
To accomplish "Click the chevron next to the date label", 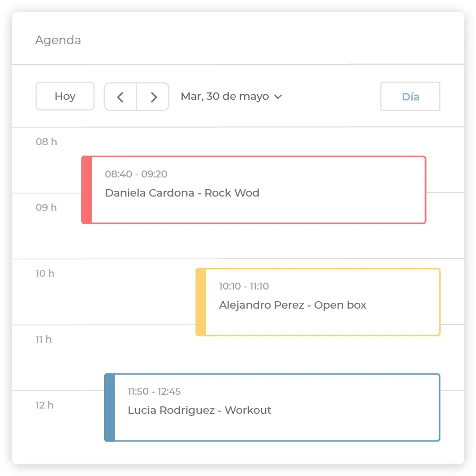I will coord(278,97).
